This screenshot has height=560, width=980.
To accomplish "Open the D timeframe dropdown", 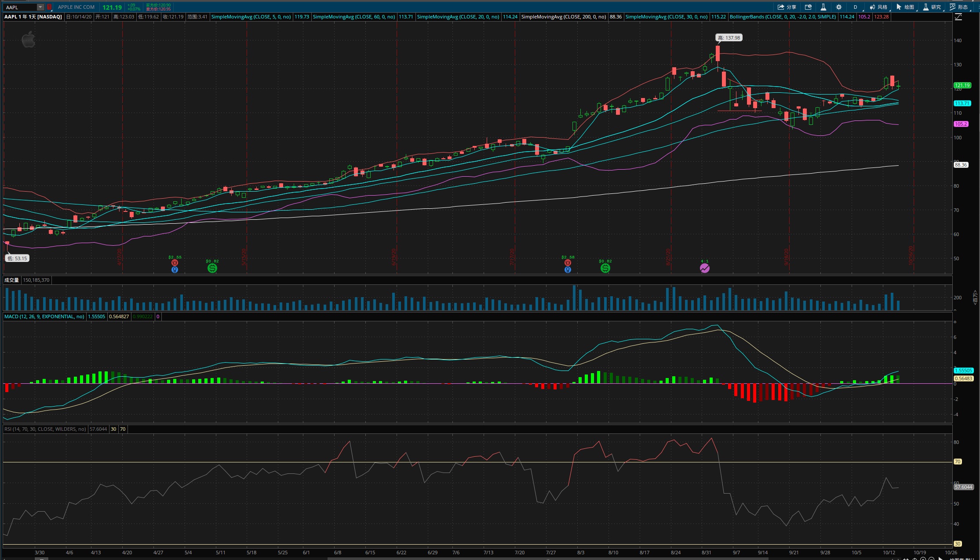I will coord(856,7).
